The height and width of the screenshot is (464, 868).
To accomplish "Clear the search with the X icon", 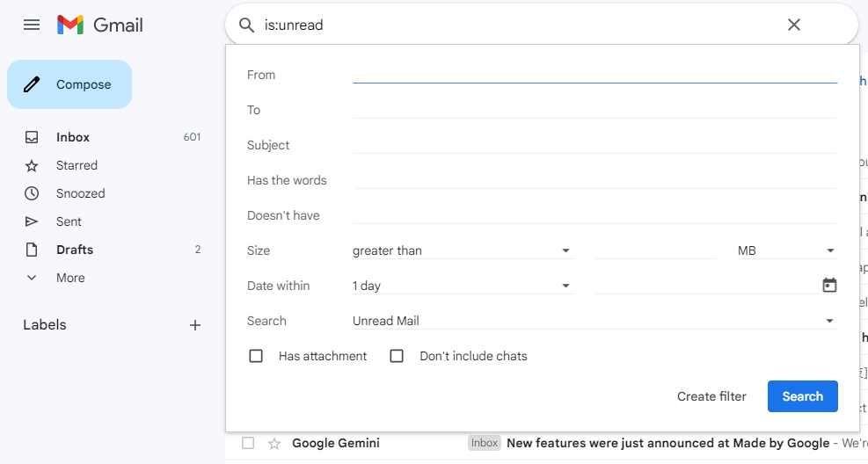I will (794, 25).
